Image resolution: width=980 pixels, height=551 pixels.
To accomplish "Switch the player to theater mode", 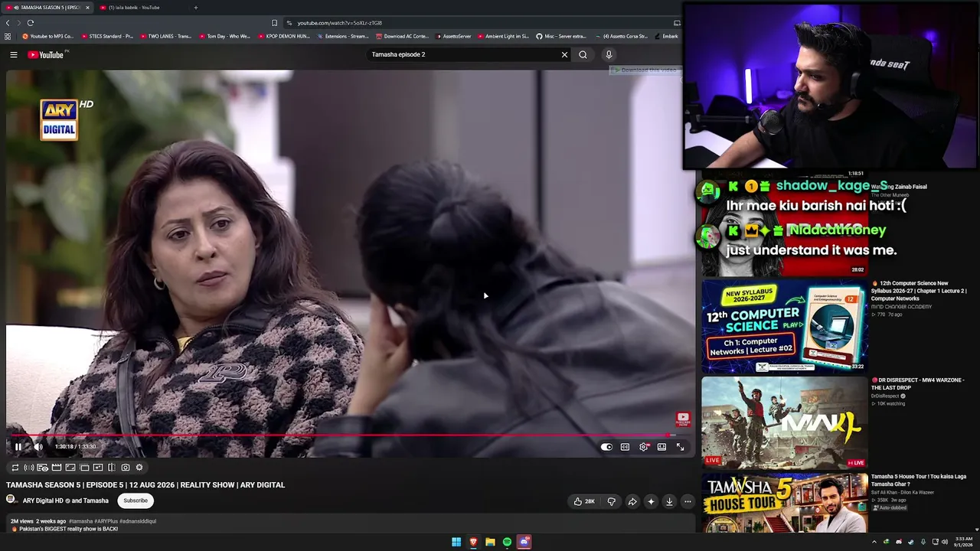I will tap(661, 447).
